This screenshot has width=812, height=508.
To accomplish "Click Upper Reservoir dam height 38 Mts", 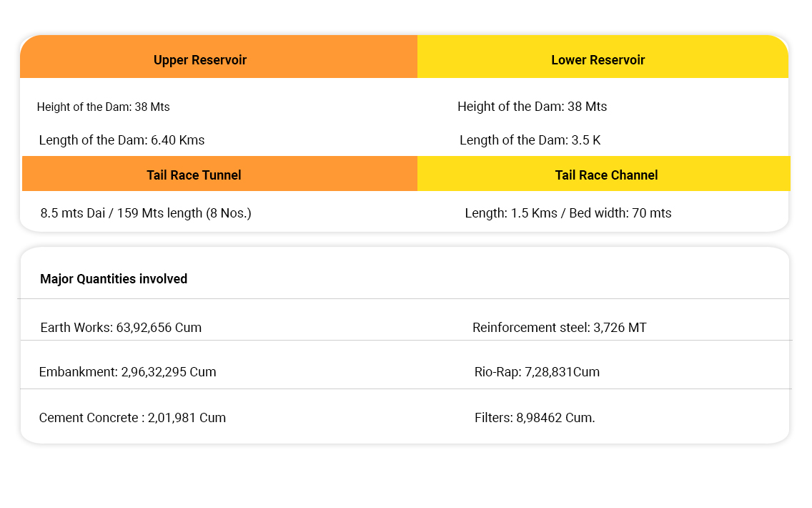I will click(104, 107).
